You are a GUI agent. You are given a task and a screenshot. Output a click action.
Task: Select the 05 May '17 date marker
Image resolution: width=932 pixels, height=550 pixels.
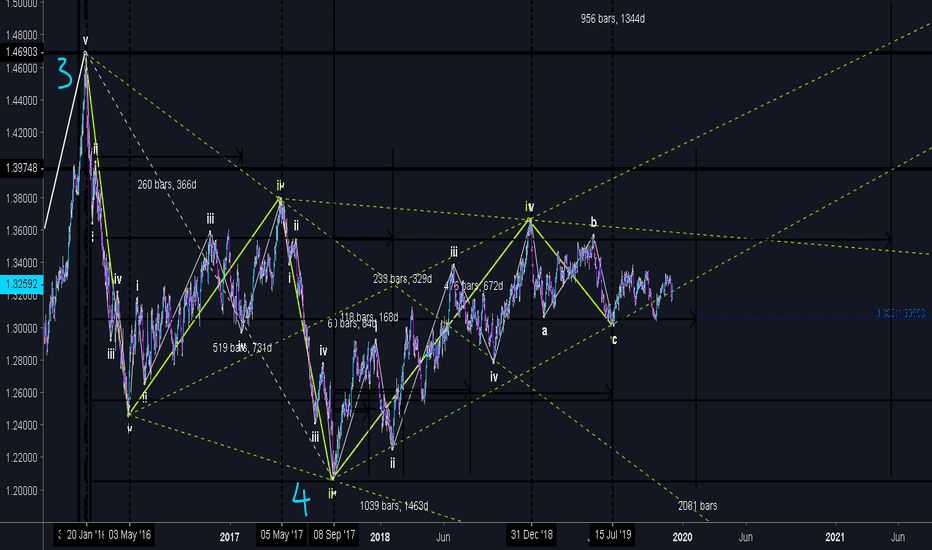(281, 537)
